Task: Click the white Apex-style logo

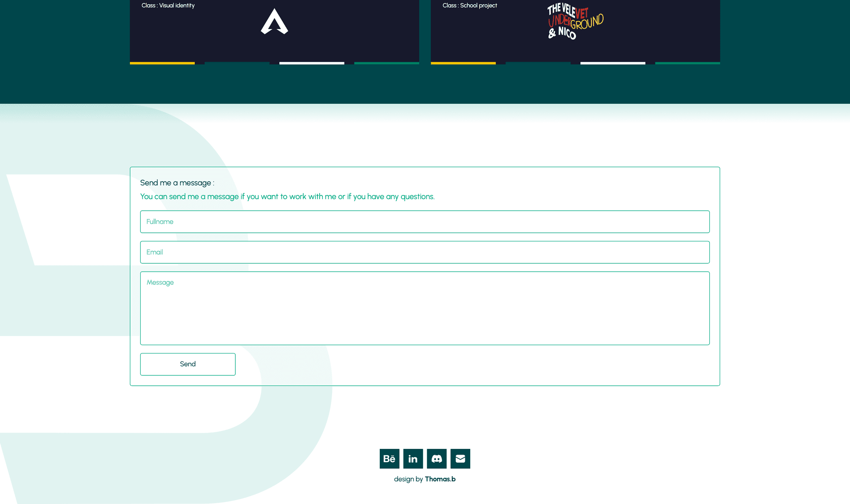Action: tap(274, 22)
